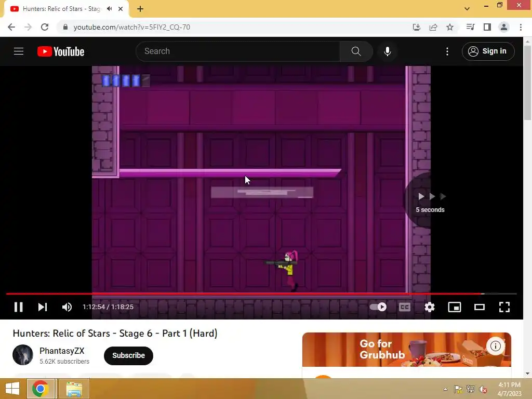The width and height of the screenshot is (532, 399).
Task: Click the search magnifier button
Action: (x=356, y=51)
